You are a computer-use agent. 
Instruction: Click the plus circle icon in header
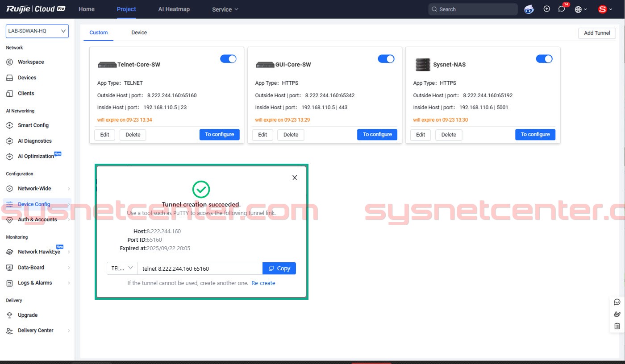[x=547, y=9]
